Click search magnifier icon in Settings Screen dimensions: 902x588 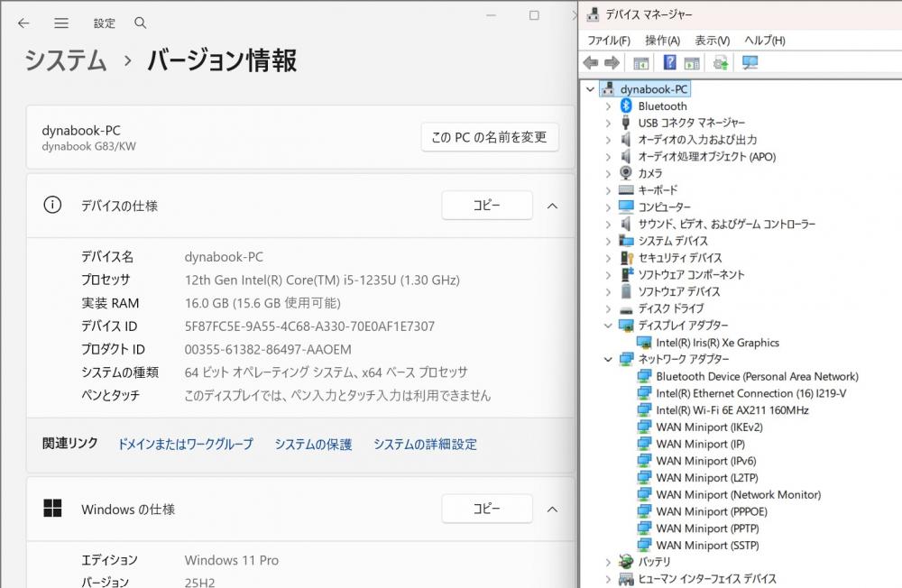click(x=140, y=23)
